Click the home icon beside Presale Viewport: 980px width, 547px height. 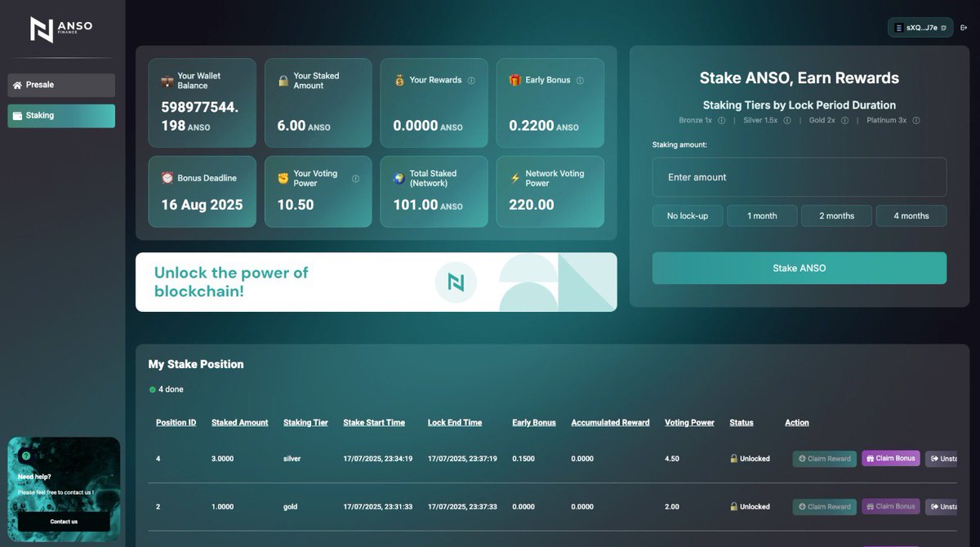(17, 85)
